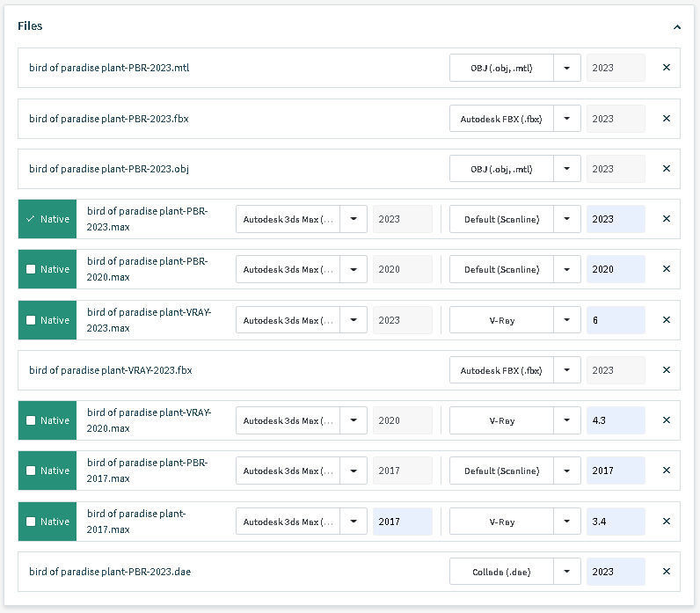Remove bird of paradise plant-PBR-2023.fbx file

[666, 119]
